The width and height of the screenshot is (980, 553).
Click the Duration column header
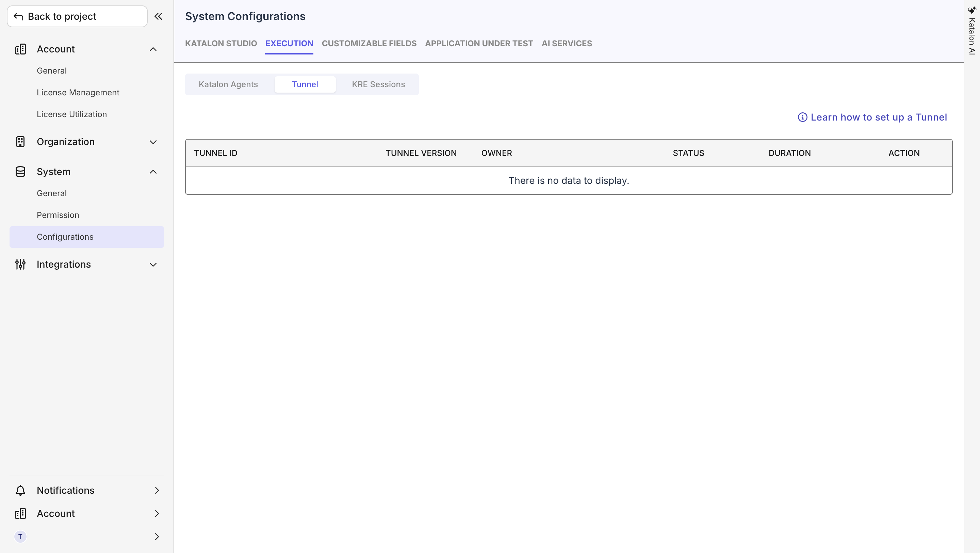click(790, 153)
